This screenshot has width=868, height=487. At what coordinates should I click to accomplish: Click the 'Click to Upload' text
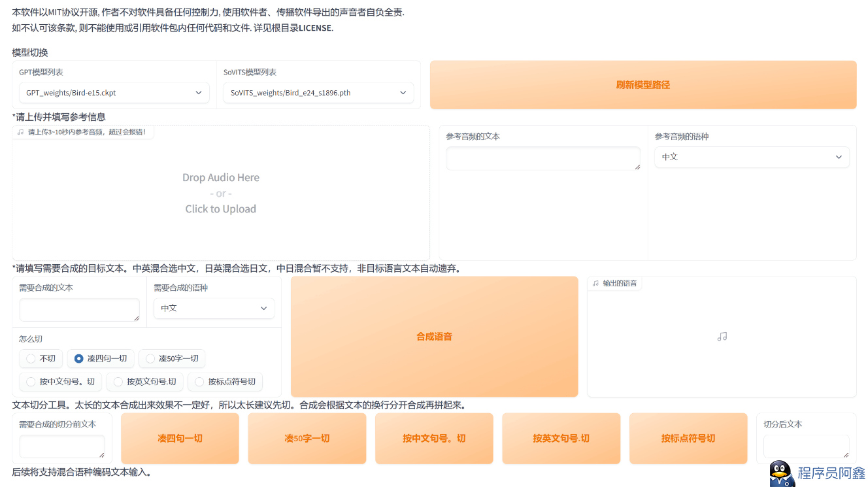click(x=221, y=209)
